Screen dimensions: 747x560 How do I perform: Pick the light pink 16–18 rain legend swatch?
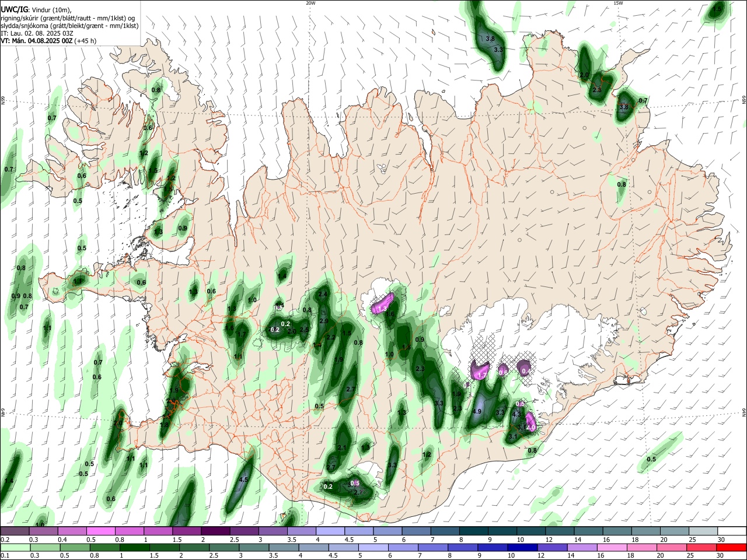611,548
